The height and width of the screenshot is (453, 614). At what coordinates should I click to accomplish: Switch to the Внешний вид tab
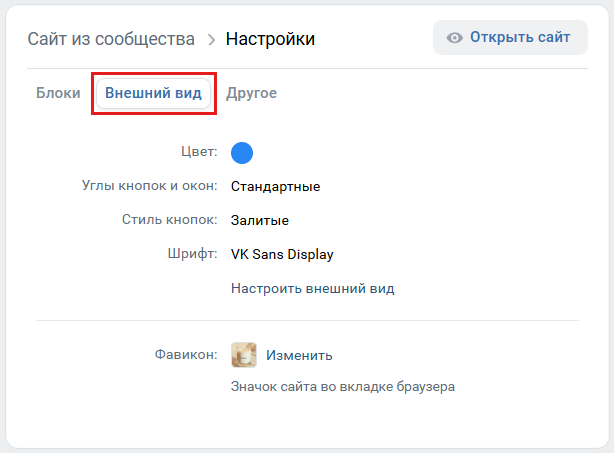[153, 93]
